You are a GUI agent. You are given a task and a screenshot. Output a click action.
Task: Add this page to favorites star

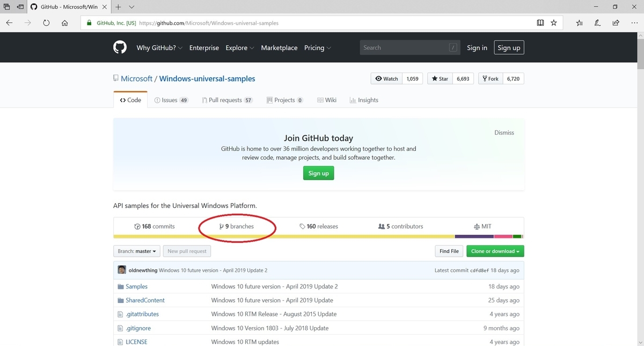pos(554,23)
